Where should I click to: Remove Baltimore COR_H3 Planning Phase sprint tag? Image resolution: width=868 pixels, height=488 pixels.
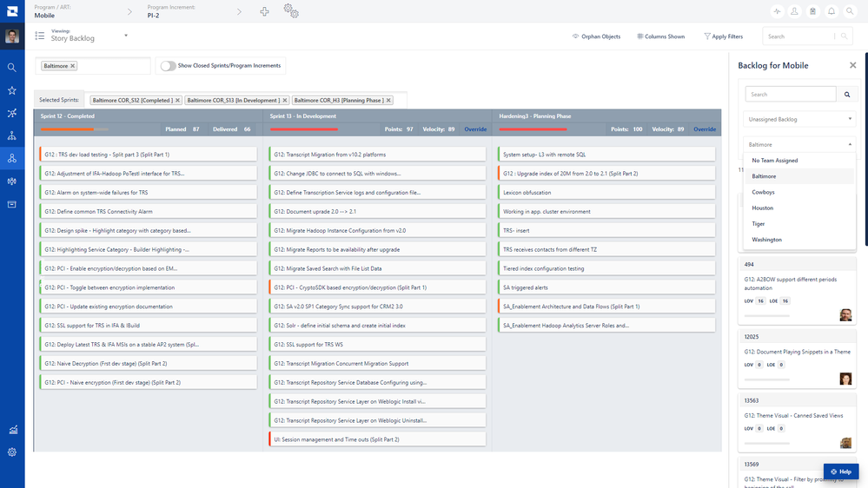(x=388, y=100)
